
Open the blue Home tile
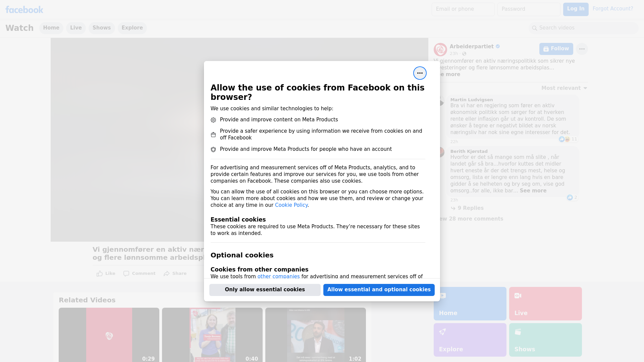pyautogui.click(x=470, y=304)
